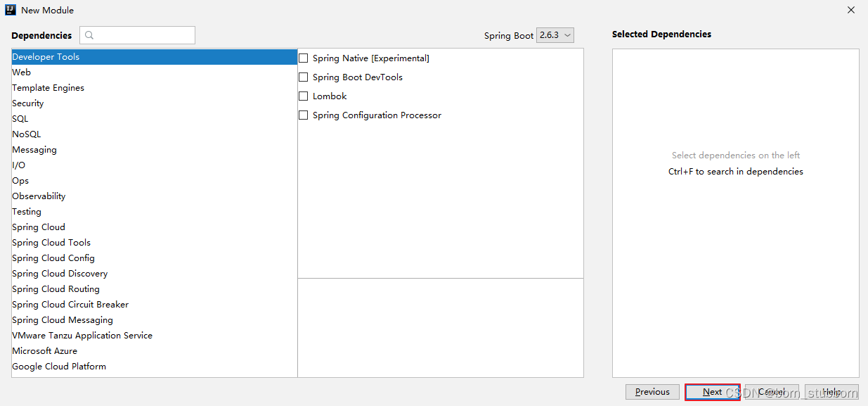Select Spring Cloud Messaging category

pyautogui.click(x=155, y=320)
